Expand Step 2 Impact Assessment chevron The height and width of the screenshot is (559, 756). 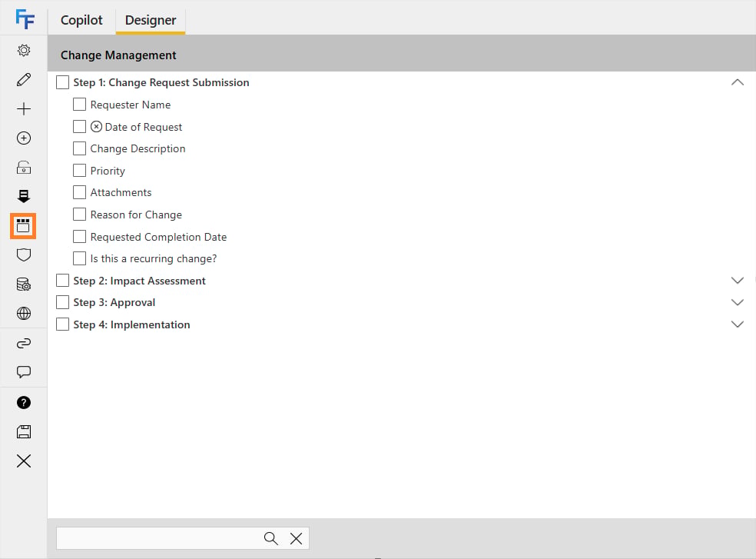(x=738, y=281)
